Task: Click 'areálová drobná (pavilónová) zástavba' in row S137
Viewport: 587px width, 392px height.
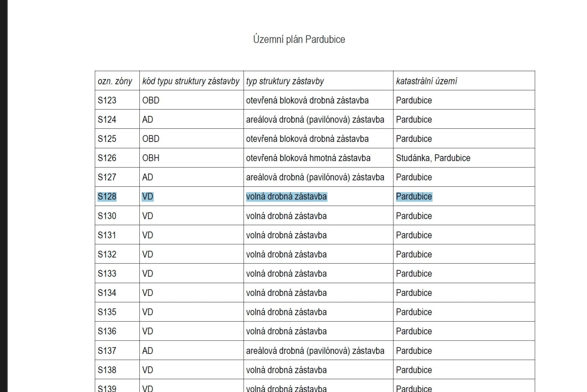Action: click(x=315, y=351)
